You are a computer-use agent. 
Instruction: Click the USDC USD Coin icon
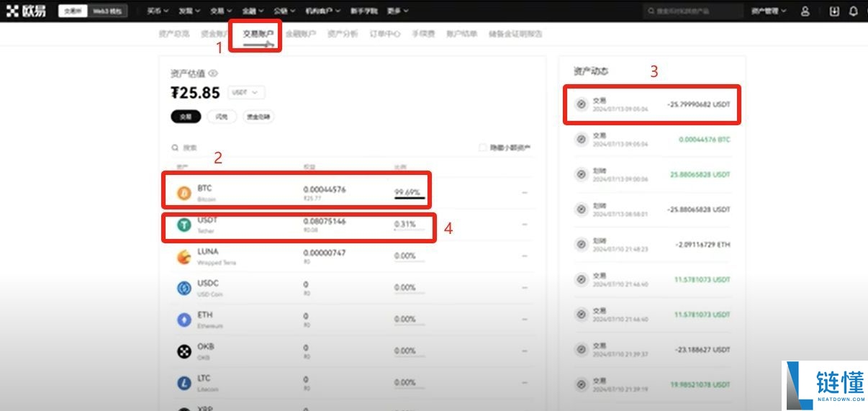184,288
